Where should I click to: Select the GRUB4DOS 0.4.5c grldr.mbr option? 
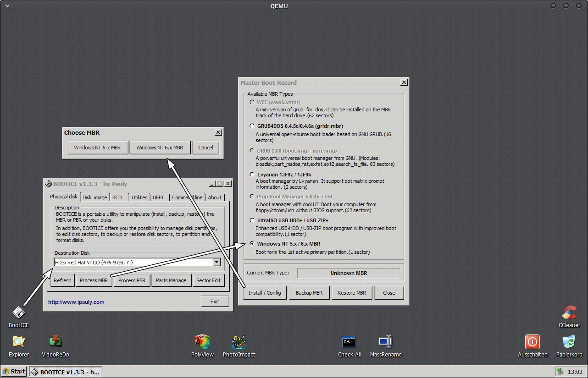coord(252,126)
